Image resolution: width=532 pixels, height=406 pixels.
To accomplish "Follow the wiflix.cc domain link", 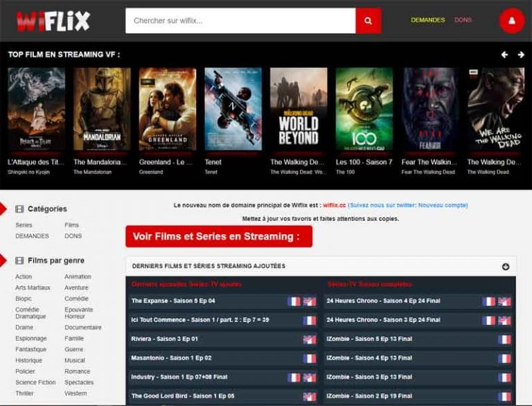I will point(334,205).
